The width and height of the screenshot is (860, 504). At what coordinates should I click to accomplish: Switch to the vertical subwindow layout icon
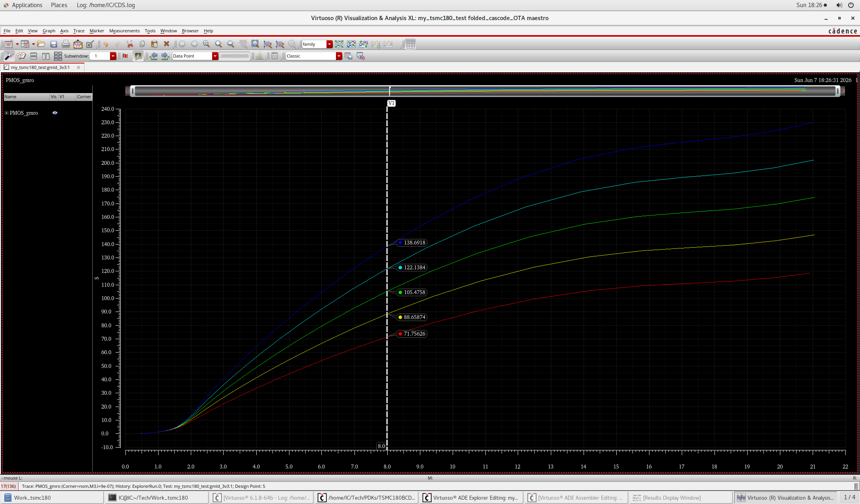coord(46,56)
